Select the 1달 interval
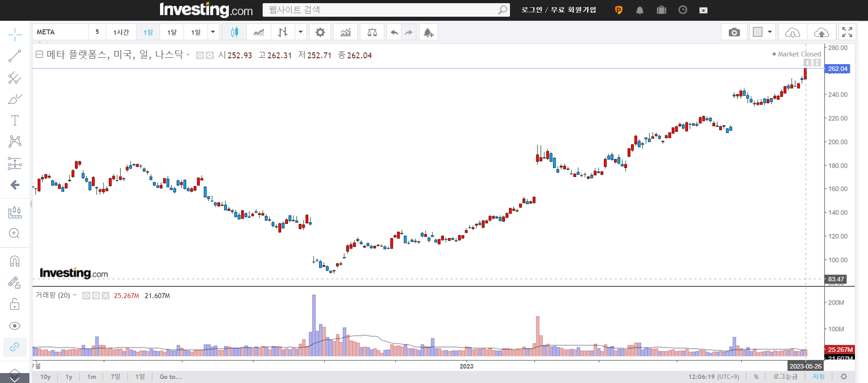Screen dimensions: 868x383 point(172,32)
